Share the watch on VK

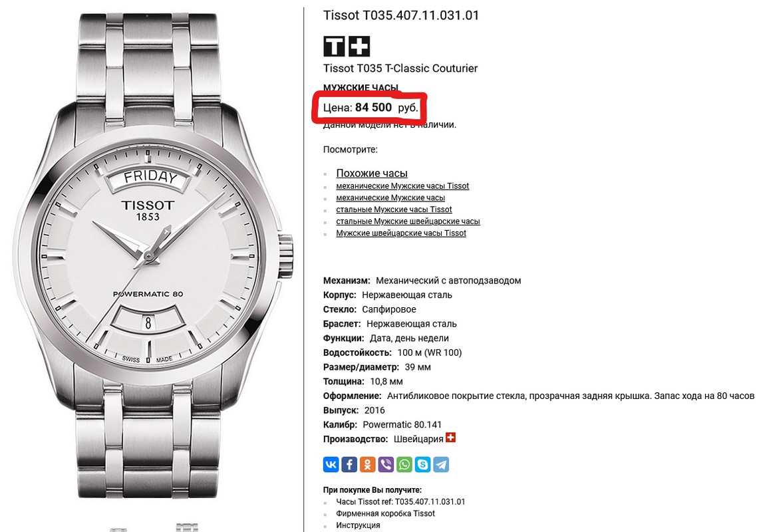[x=331, y=464]
